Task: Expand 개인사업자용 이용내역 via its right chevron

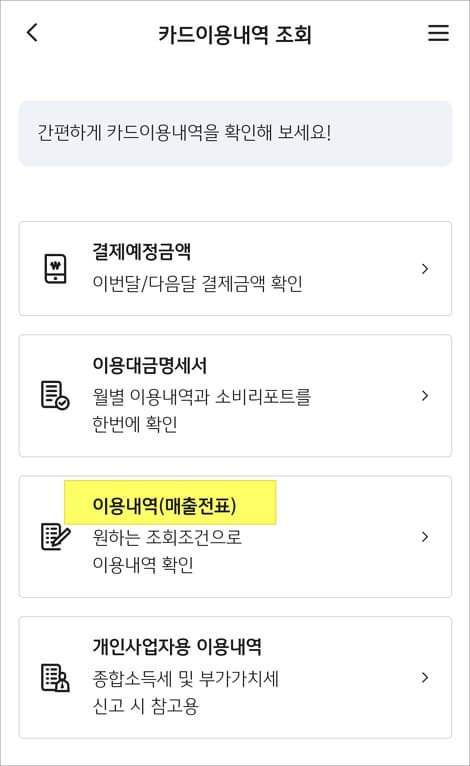Action: (x=425, y=678)
